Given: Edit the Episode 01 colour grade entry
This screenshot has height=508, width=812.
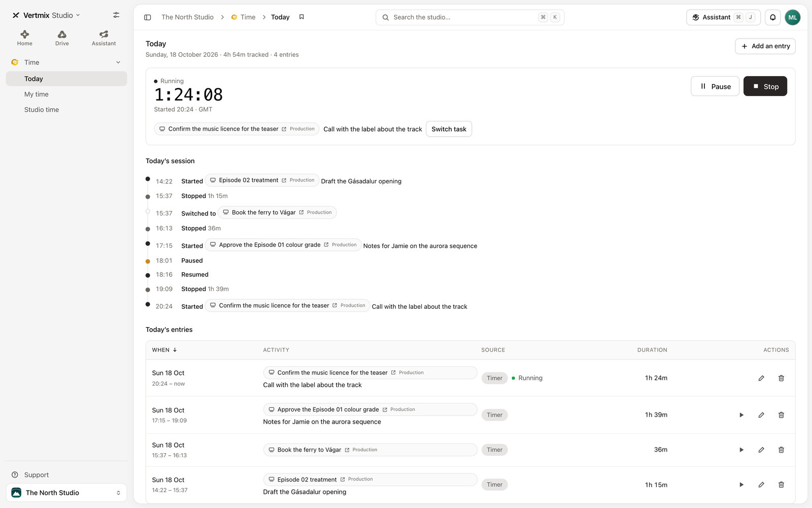Looking at the screenshot, I should pyautogui.click(x=761, y=415).
